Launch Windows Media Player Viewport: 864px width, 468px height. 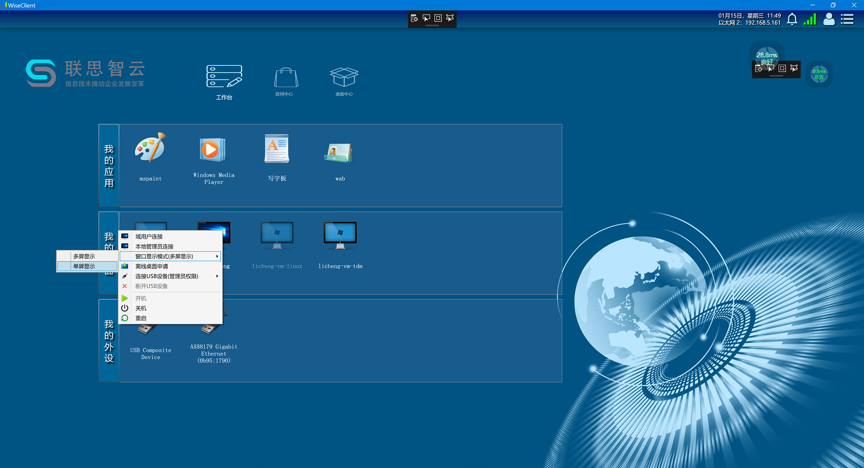click(213, 151)
